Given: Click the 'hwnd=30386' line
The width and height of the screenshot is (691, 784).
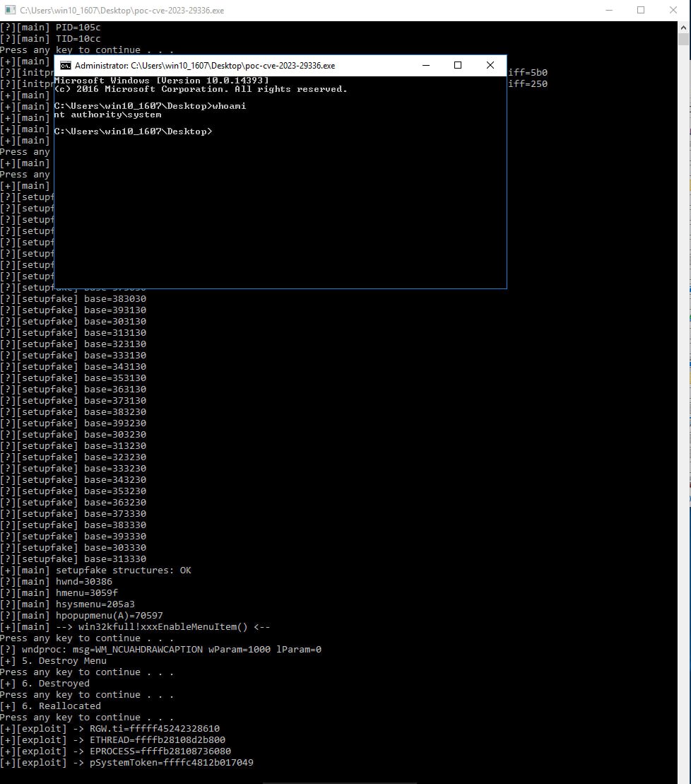Looking at the screenshot, I should 56,582.
